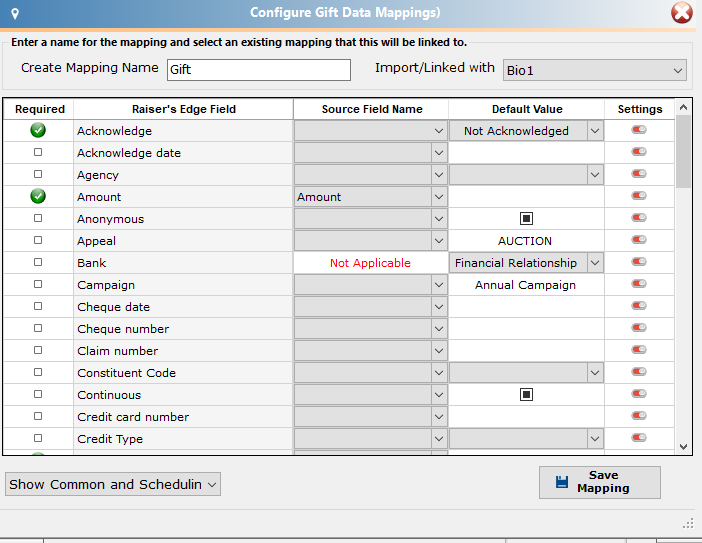
Task: Toggle settings switch for Cheque date row
Action: pyautogui.click(x=639, y=306)
